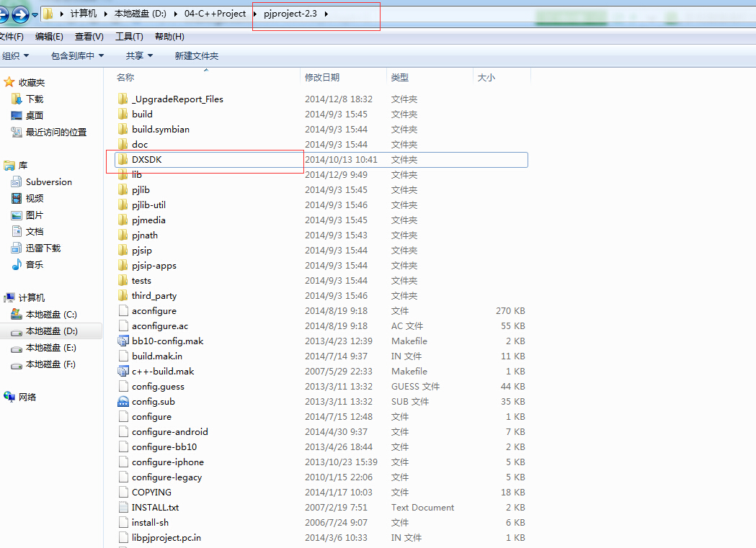Open the 共享 dropdown
This screenshot has height=548, width=756.
point(139,56)
